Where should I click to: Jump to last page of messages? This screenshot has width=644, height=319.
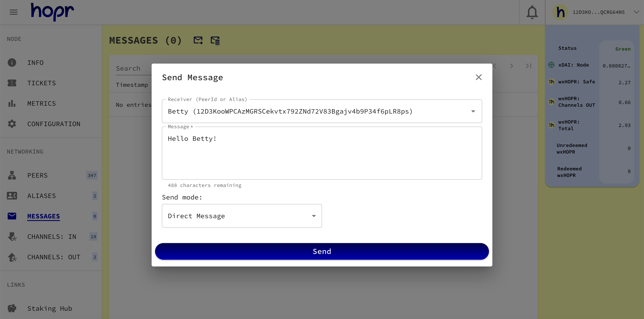click(x=528, y=66)
